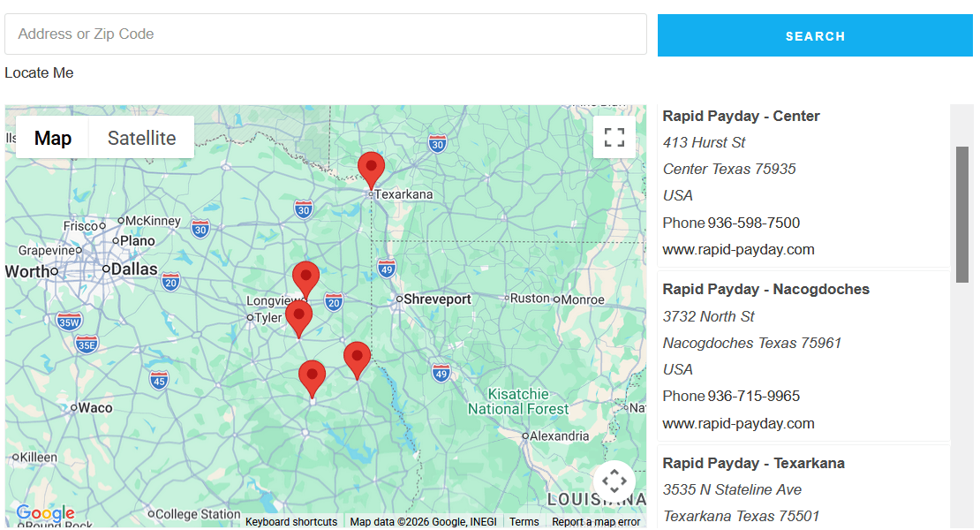Click the Kisatchie National Forest label

point(518,401)
